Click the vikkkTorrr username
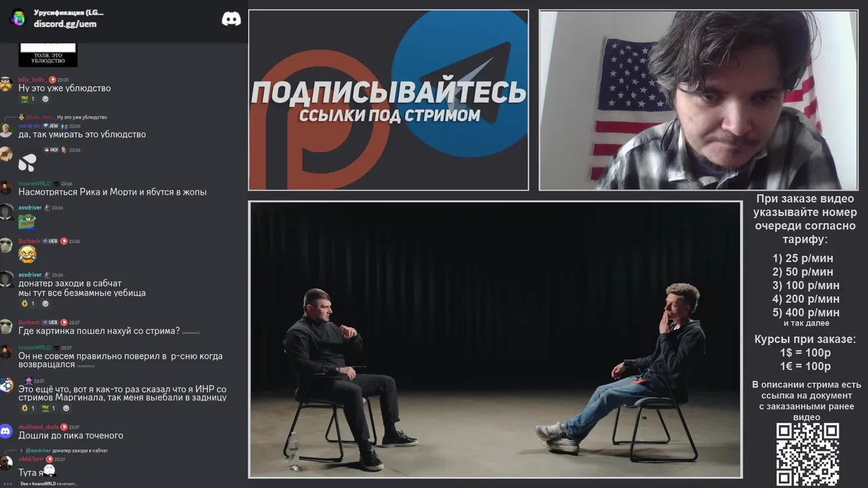868x488 pixels. 31,460
